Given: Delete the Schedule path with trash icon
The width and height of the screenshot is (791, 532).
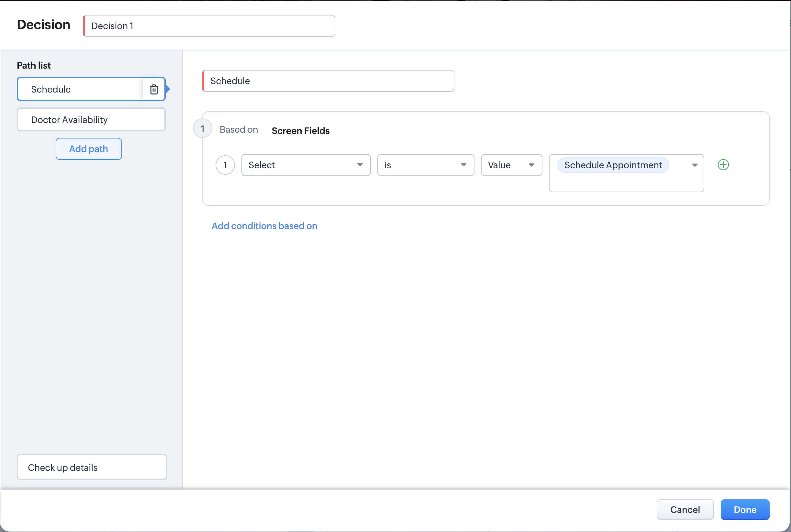Looking at the screenshot, I should [x=154, y=89].
